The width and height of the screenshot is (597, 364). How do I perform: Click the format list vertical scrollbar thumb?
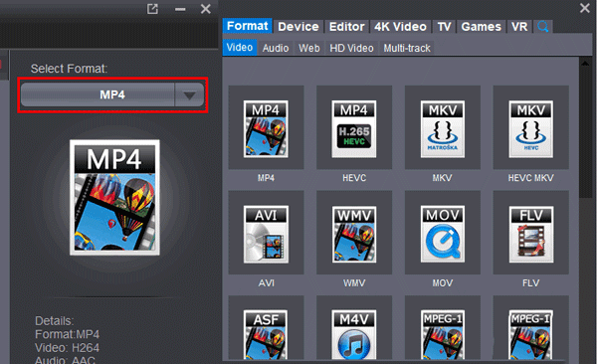585,133
